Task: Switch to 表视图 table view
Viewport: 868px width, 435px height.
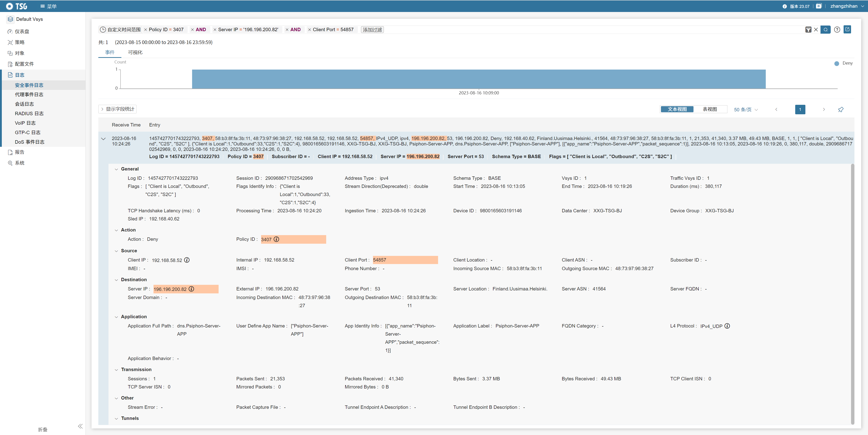Action: 710,109
